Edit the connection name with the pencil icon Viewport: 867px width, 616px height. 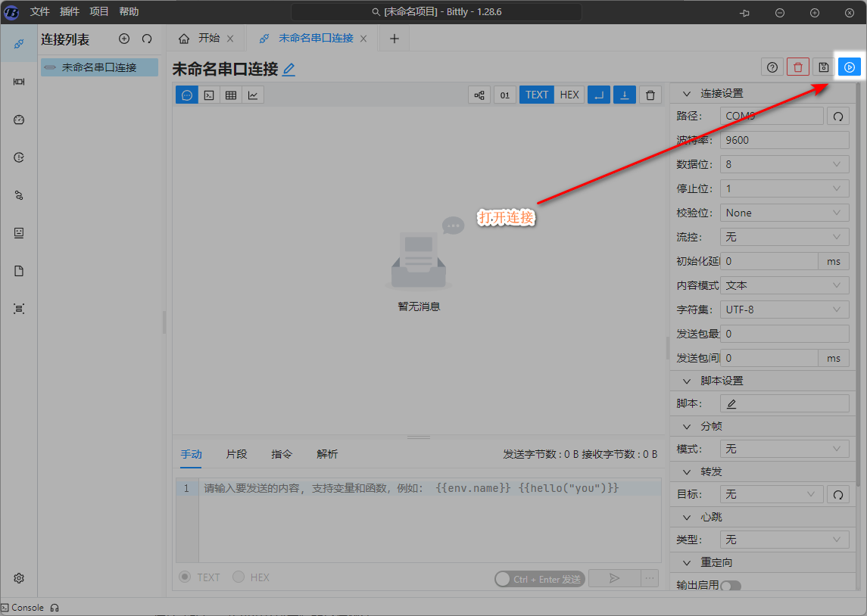[288, 69]
